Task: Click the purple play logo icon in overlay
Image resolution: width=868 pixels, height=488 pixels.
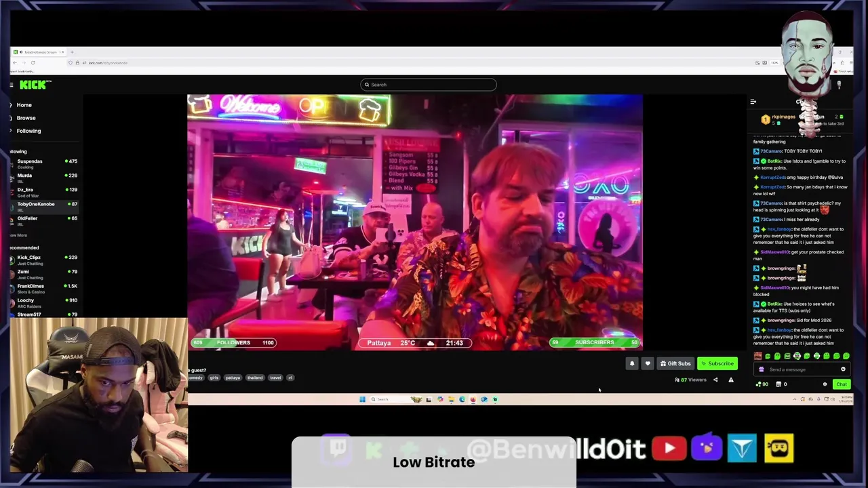Action: pos(707,448)
